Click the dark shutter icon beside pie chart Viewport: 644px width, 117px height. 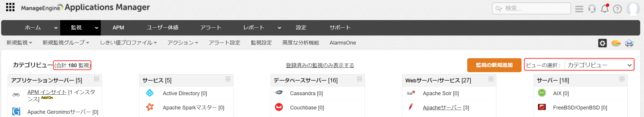tap(603, 43)
